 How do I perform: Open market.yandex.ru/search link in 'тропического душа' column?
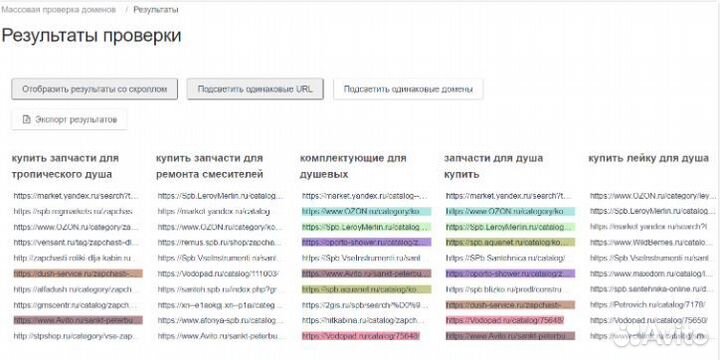click(x=76, y=196)
